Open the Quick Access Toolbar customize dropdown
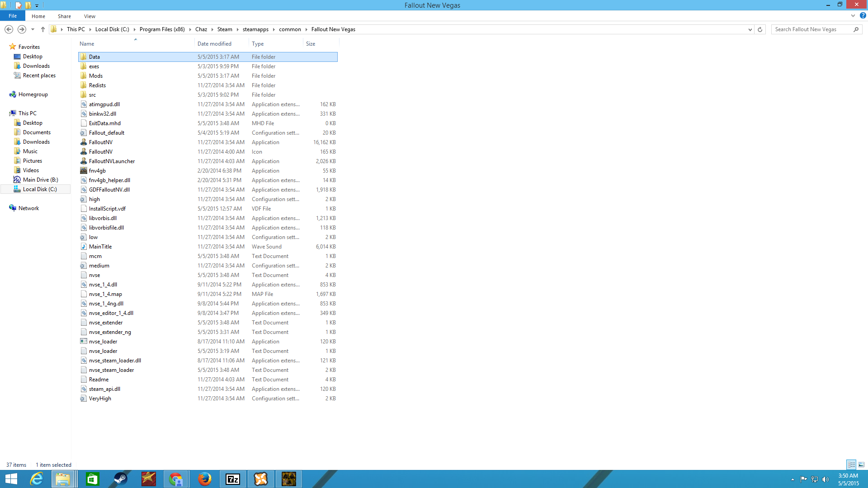Screen dimensions: 868x488 coord(37,5)
